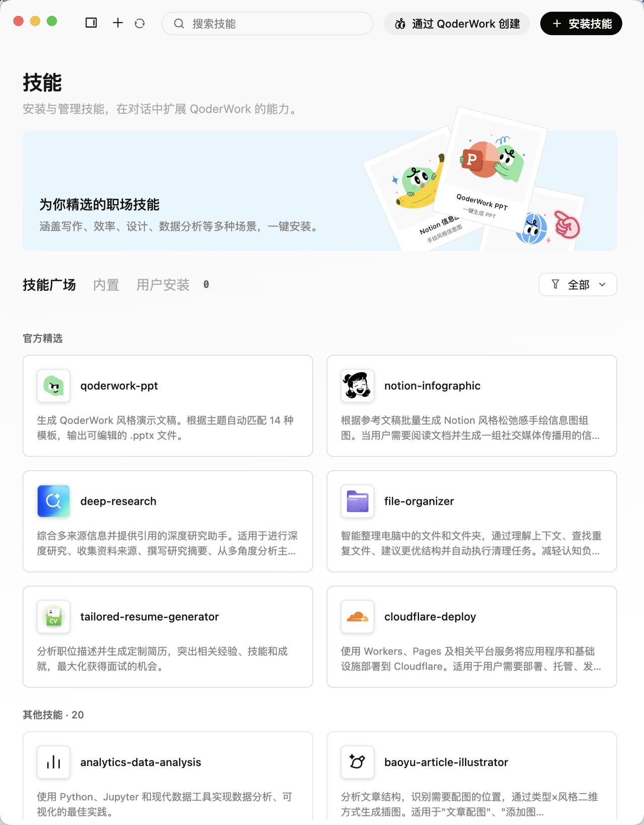This screenshot has height=825, width=644.
Task: Click the 为你精选的职场技能 banner heading
Action: 100,204
